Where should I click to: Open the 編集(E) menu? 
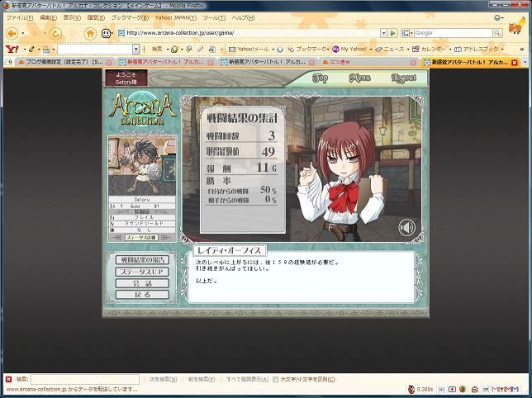[x=48, y=17]
